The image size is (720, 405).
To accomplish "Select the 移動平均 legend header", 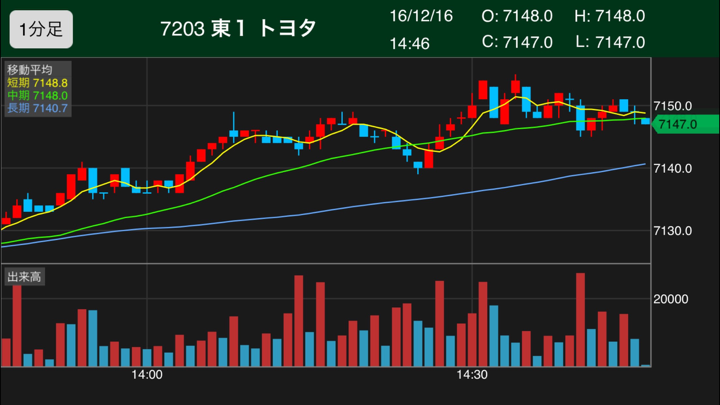I will 26,69.
